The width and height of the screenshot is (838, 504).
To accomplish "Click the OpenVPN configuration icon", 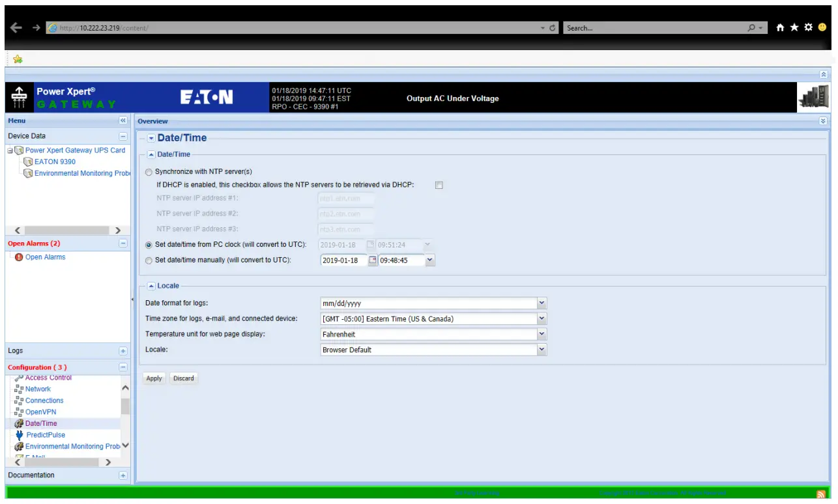I will coord(19,412).
